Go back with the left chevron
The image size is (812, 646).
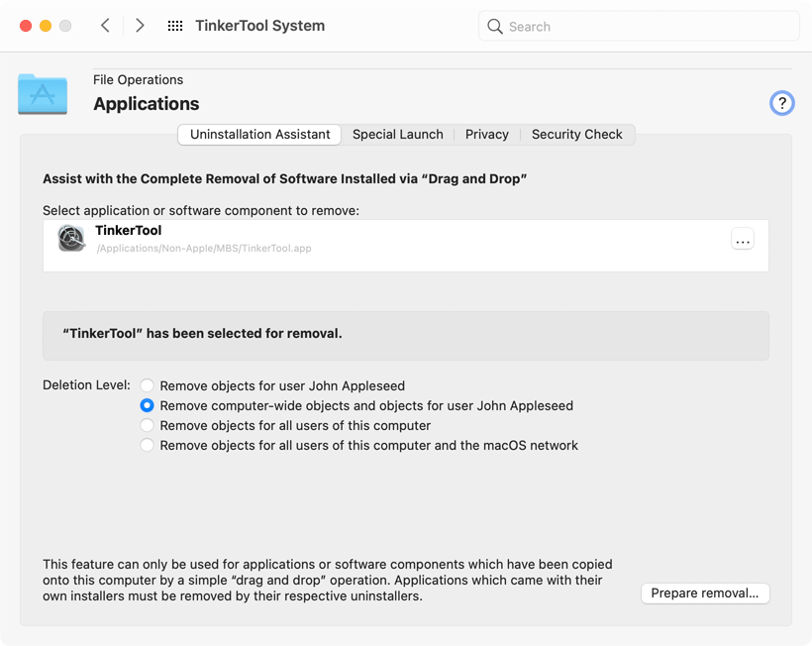coord(105,26)
